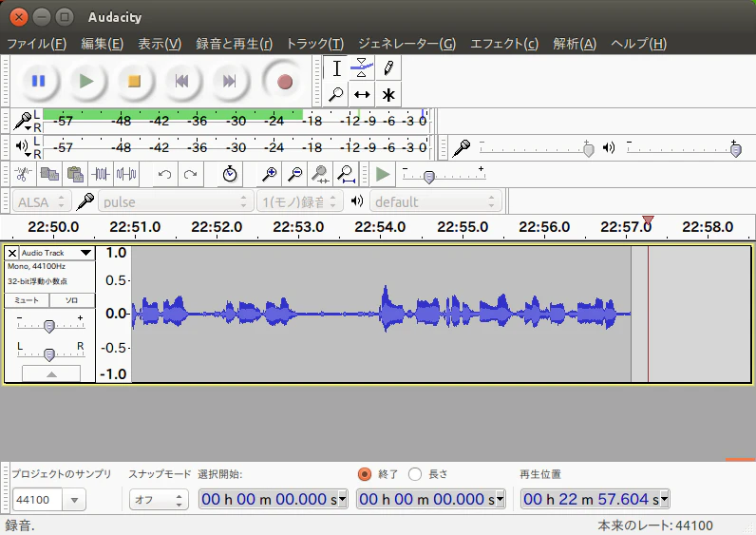Viewport: 756px width, 535px height.
Task: Open the 表示(V) menu
Action: (160, 44)
